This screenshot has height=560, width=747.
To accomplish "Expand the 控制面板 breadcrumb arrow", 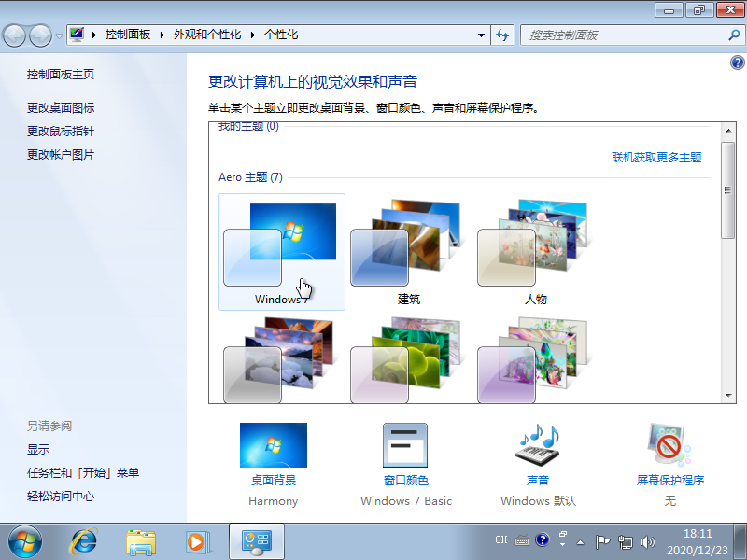I will pyautogui.click(x=162, y=35).
